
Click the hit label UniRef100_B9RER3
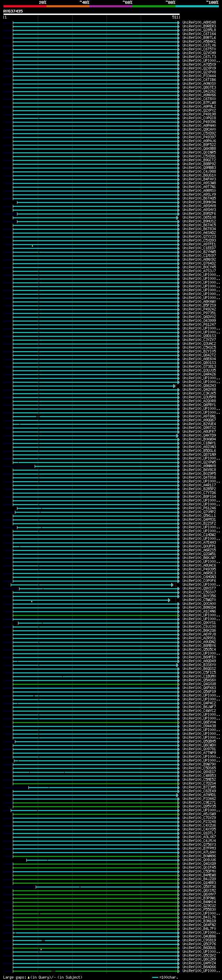tap(199, 26)
